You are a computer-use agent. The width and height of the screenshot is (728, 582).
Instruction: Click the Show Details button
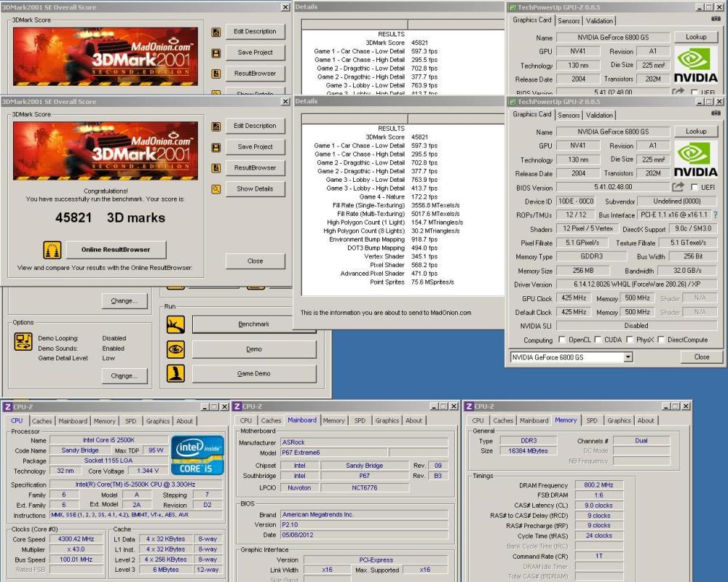[x=255, y=189]
